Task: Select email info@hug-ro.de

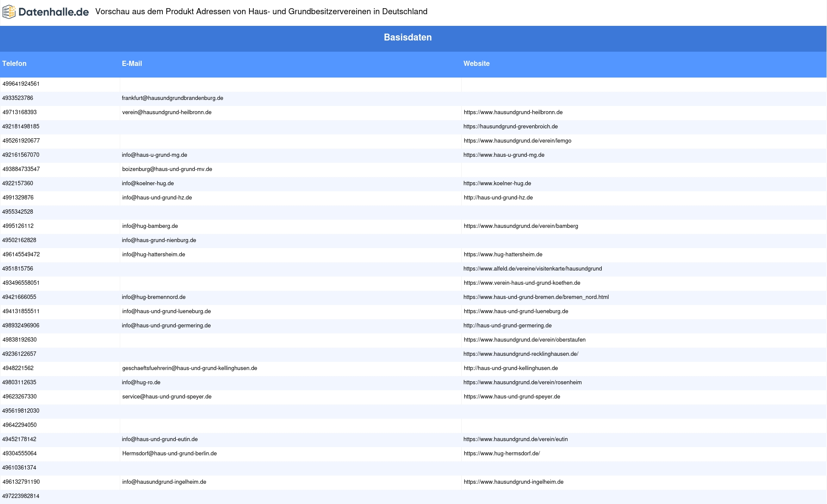Action: [141, 383]
